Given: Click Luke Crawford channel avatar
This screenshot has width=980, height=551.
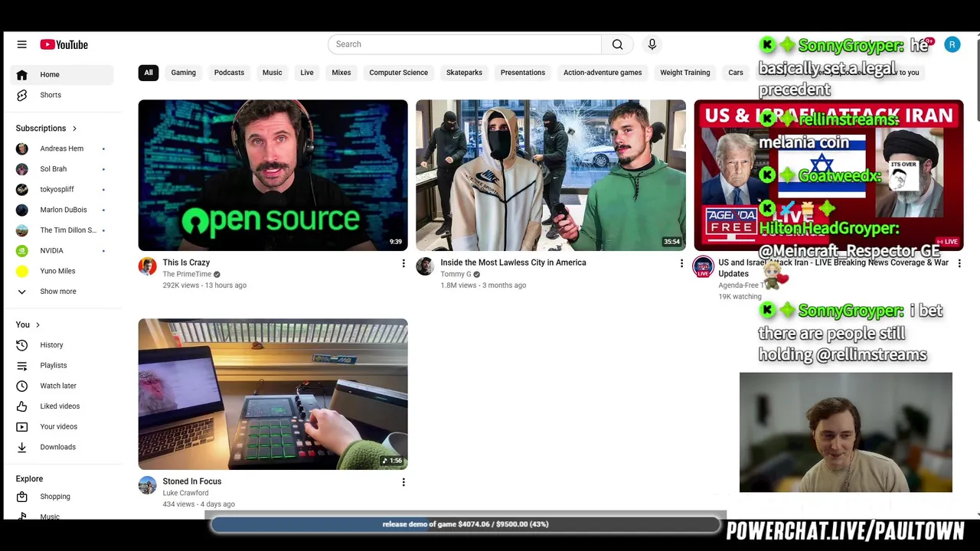Looking at the screenshot, I should pos(147,485).
